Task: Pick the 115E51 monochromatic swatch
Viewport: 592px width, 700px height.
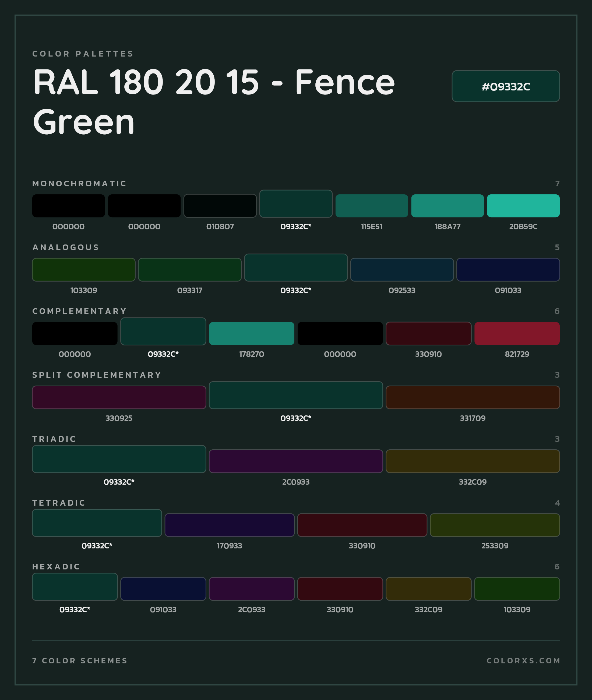Action: (372, 206)
